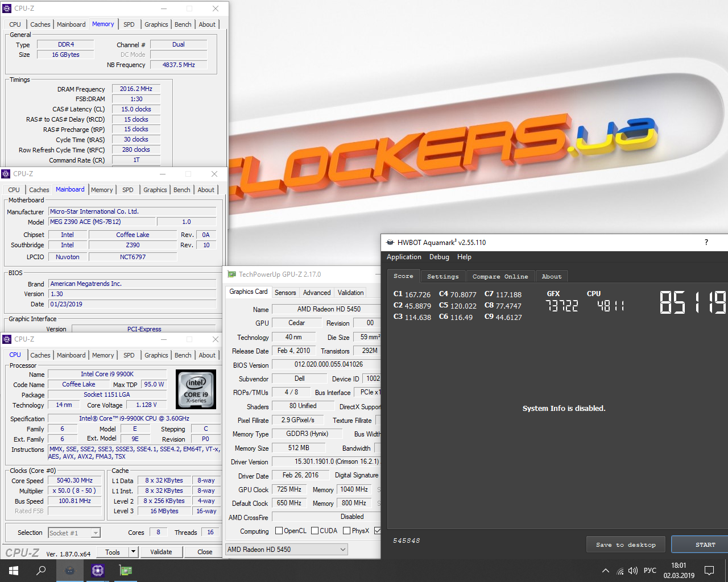Click title icon of the top CPU-Z window
Image resolution: width=728 pixels, height=582 pixels.
coord(7,9)
